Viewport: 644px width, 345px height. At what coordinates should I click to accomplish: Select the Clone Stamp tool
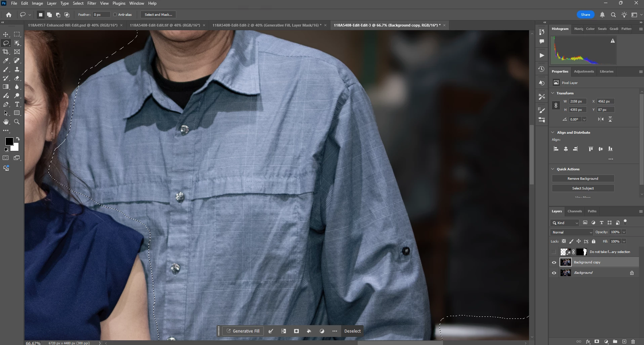click(17, 70)
